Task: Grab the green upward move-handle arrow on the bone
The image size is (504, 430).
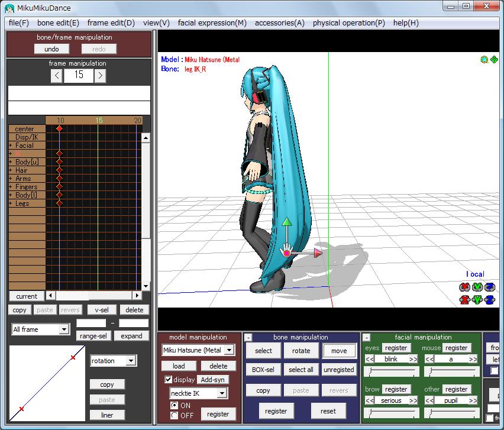Action: pos(287,222)
